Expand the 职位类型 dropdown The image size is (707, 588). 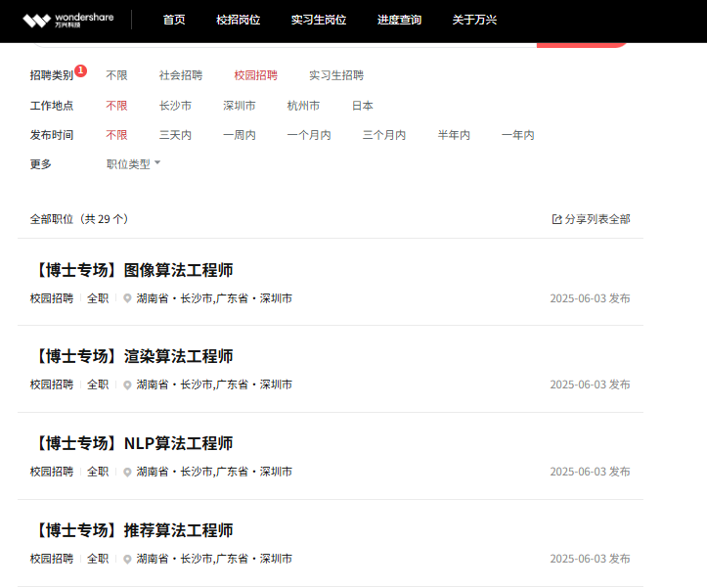tap(133, 164)
